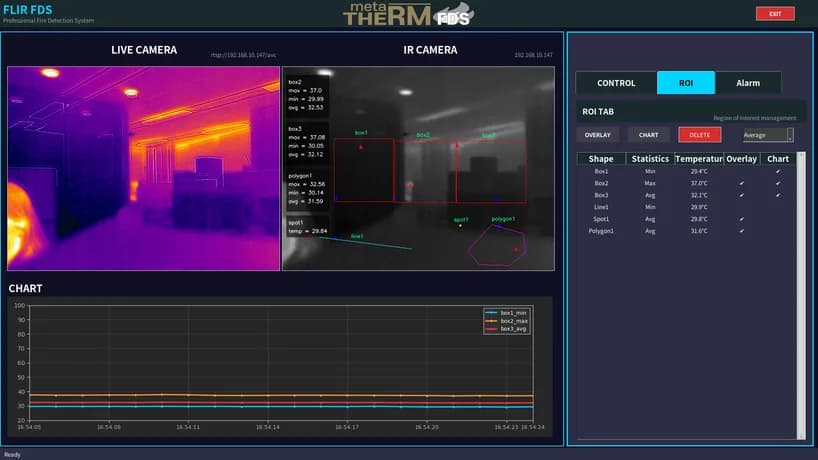Select the ROI tab
The image size is (818, 460).
[685, 83]
